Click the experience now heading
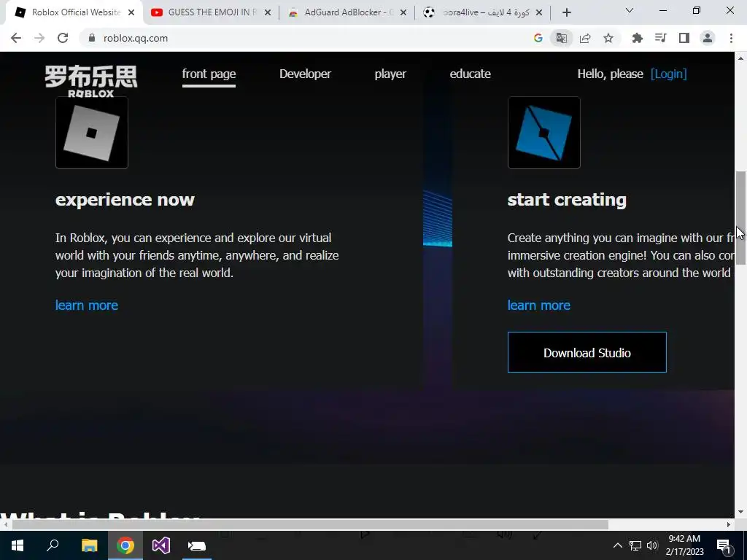 click(x=125, y=200)
